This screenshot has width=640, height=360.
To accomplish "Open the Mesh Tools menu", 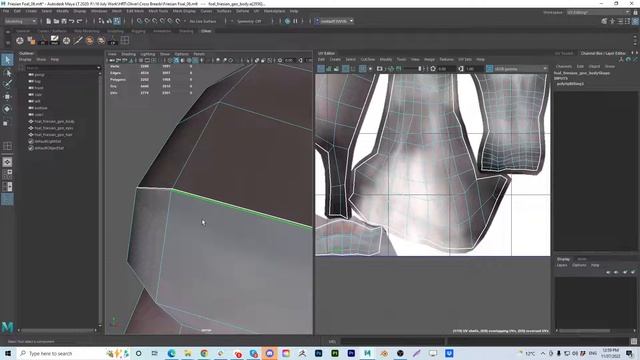I will [x=158, y=11].
